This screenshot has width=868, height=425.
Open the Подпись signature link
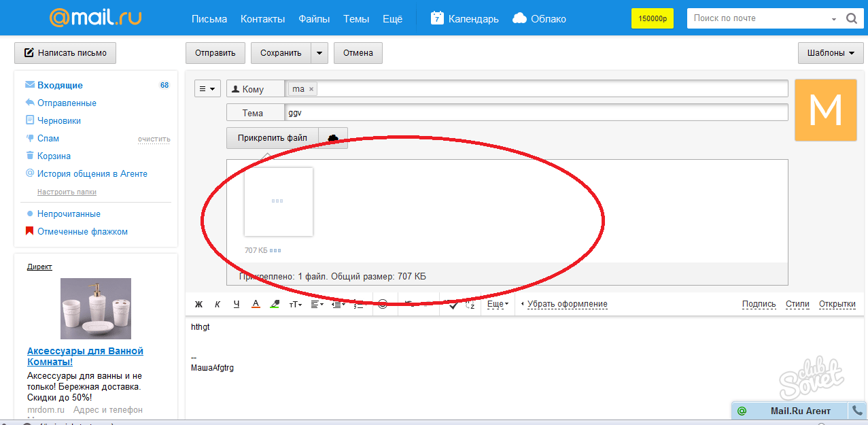[x=759, y=304]
